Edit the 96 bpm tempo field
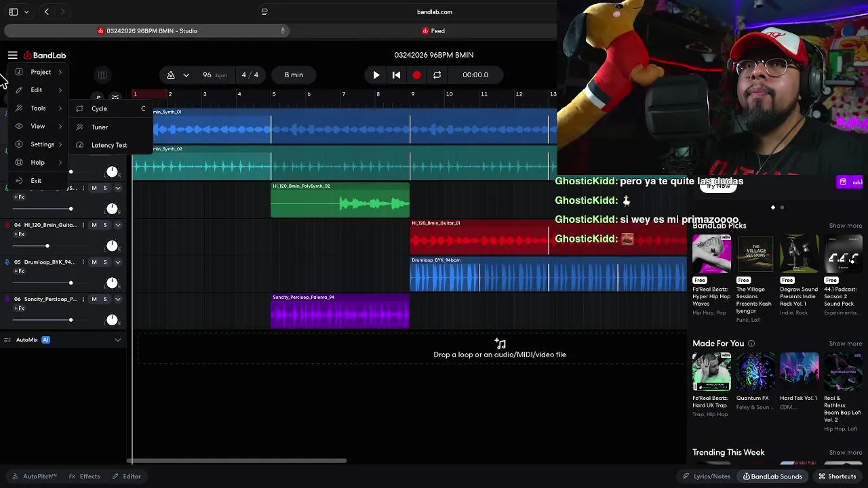 click(214, 75)
